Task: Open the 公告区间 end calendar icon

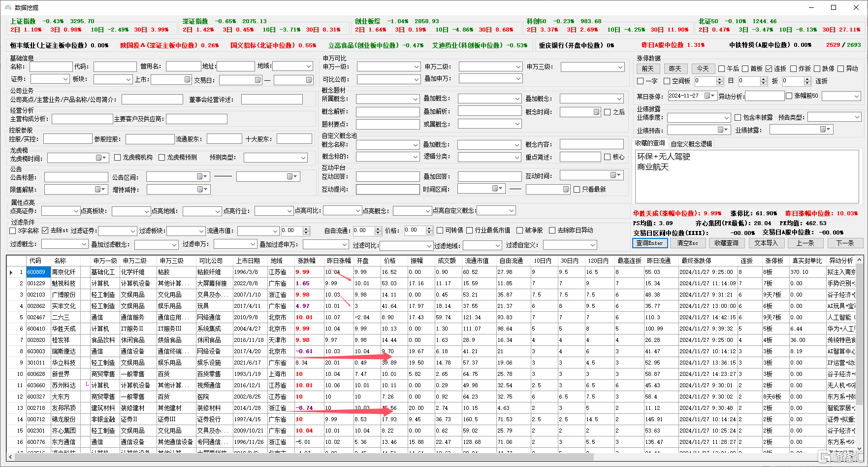Action: (x=292, y=176)
